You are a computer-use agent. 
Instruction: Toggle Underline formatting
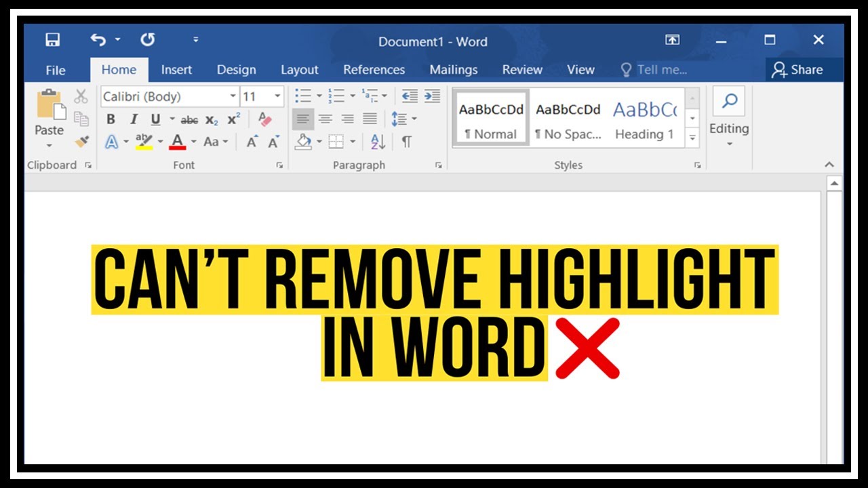[156, 119]
